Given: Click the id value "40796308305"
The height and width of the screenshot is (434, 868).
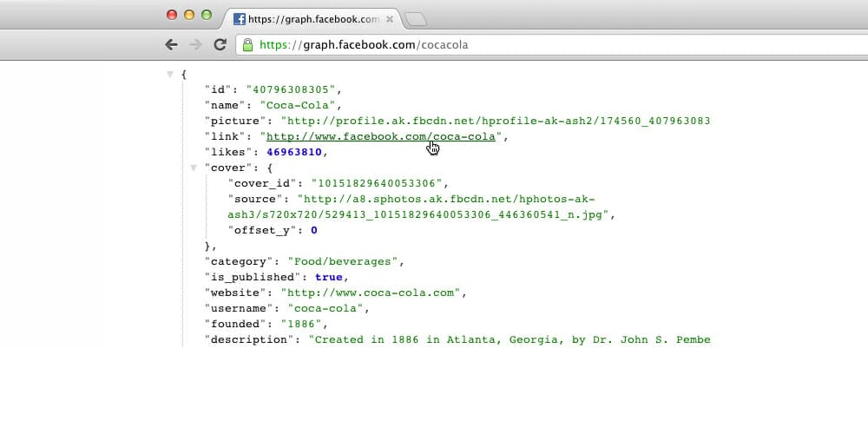Looking at the screenshot, I should click(291, 89).
